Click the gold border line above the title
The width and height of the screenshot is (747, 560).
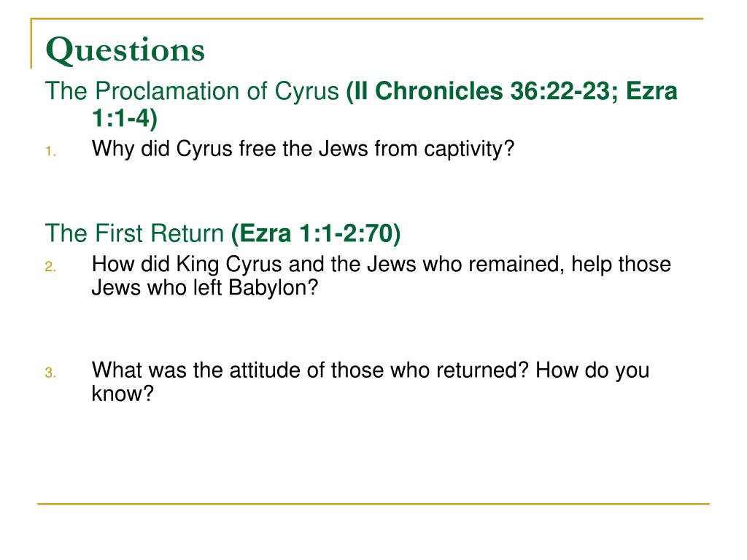[367, 18]
